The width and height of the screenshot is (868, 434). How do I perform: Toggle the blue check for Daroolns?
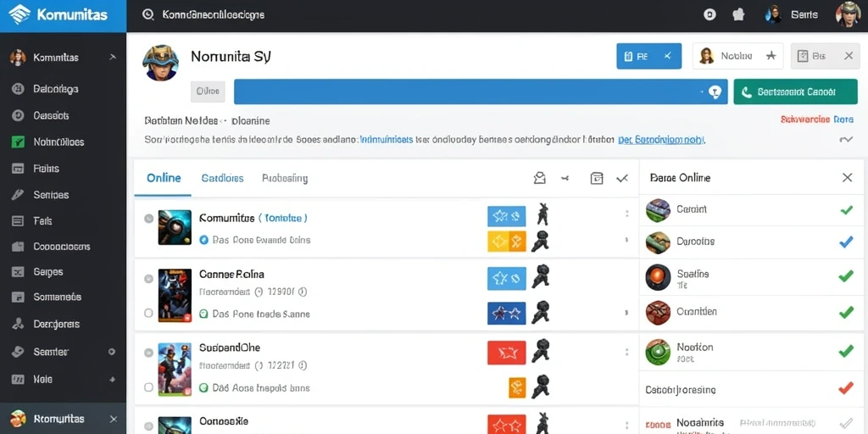[847, 242]
